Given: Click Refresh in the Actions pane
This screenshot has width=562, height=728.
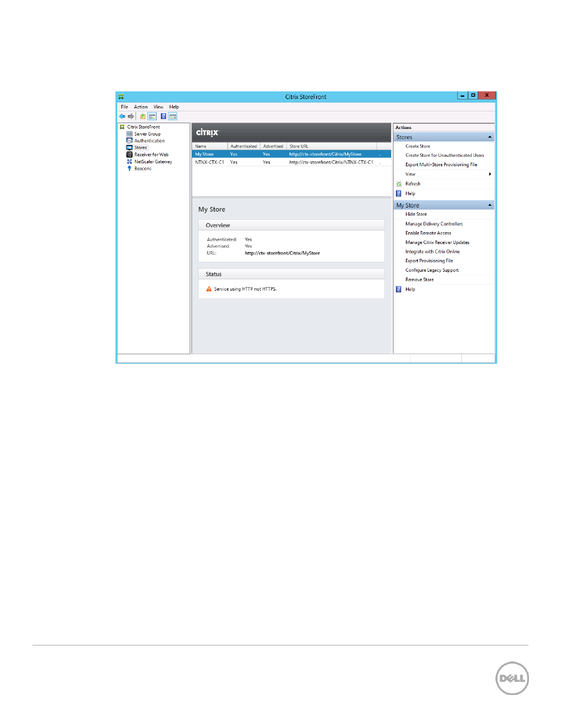Looking at the screenshot, I should click(413, 184).
